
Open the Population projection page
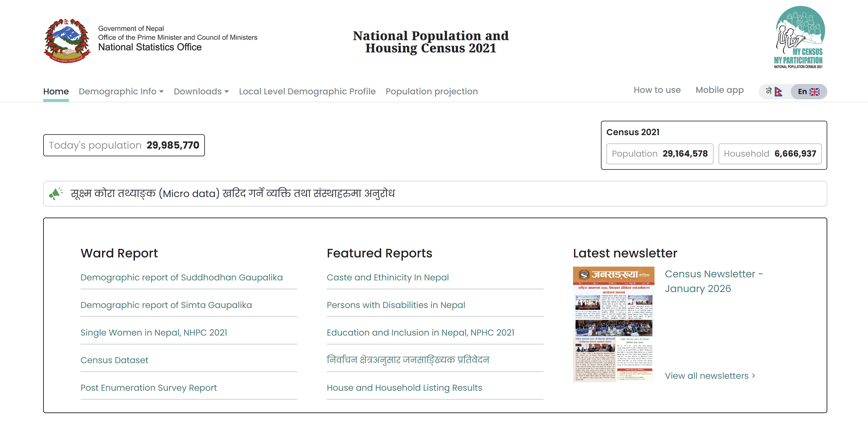pos(431,91)
